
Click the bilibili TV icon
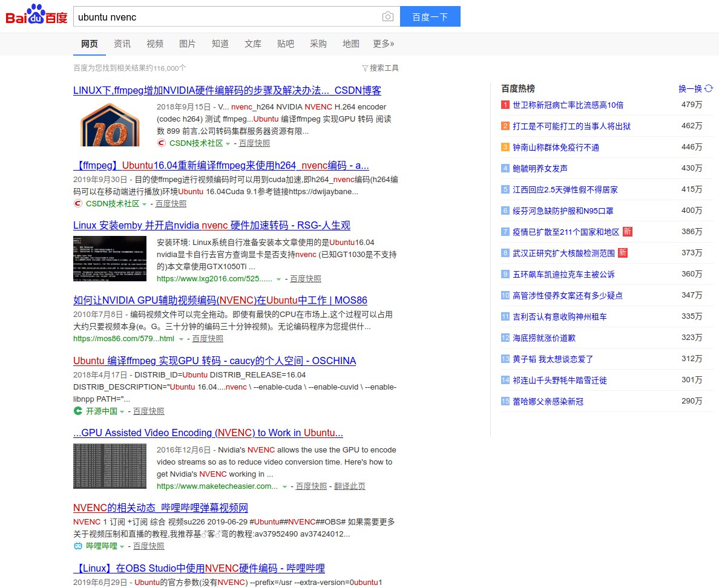77,546
